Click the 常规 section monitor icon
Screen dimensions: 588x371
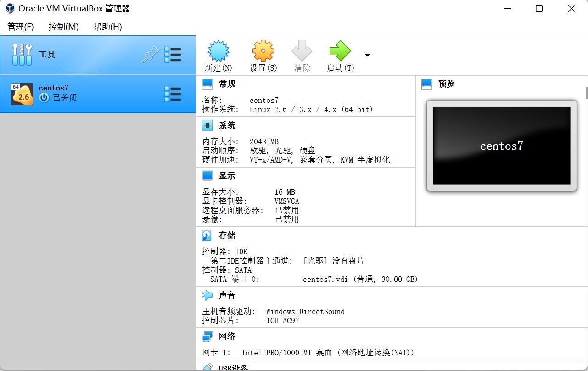(207, 84)
